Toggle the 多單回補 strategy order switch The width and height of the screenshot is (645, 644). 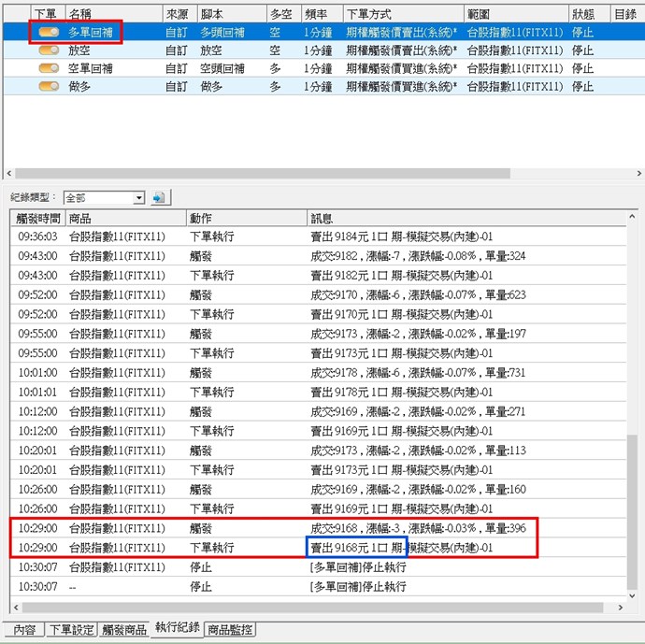coord(49,33)
